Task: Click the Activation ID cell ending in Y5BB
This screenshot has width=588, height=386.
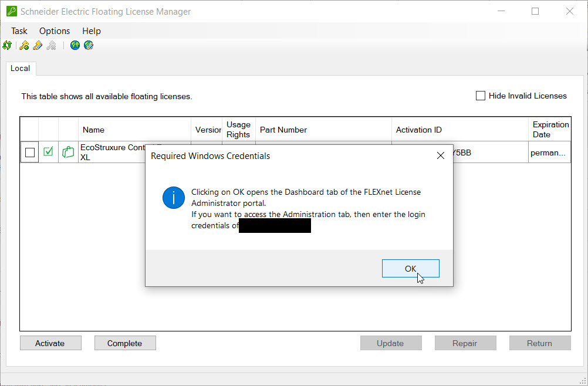Action: (491, 152)
